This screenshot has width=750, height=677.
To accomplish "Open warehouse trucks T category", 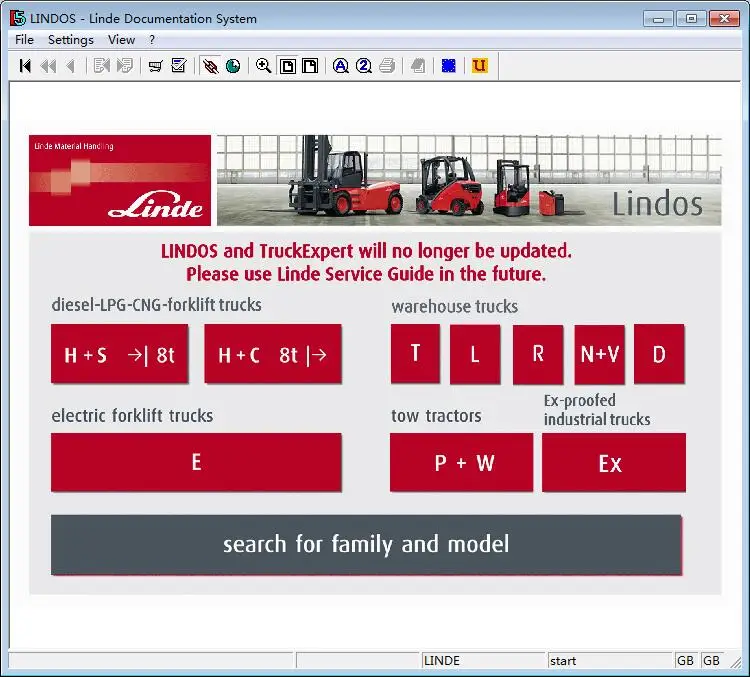I will pyautogui.click(x=415, y=354).
